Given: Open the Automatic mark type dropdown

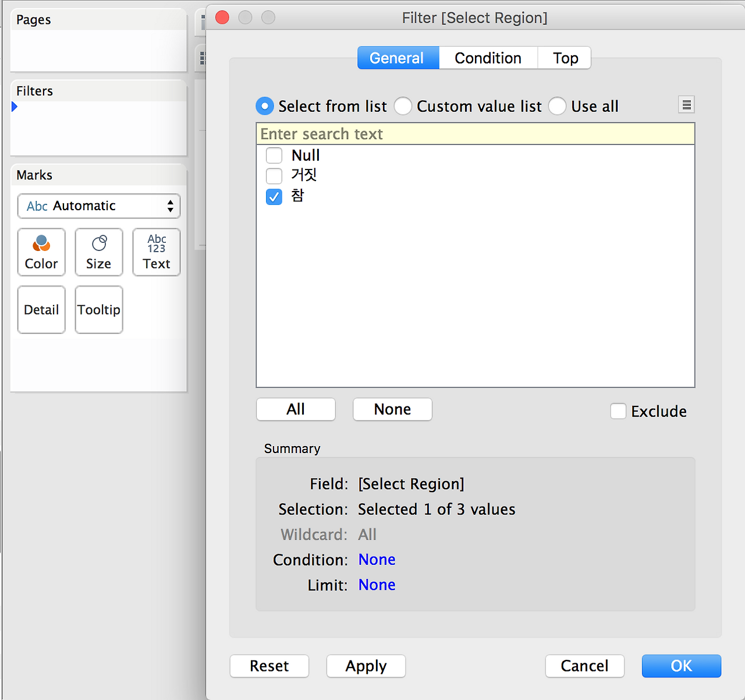Looking at the screenshot, I should [x=99, y=206].
